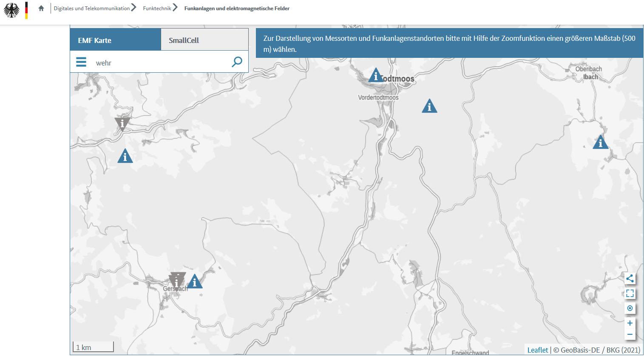Viewport: 644px width, 356px height.
Task: Select the blue marker east of Vordertodtmoos
Action: click(429, 106)
